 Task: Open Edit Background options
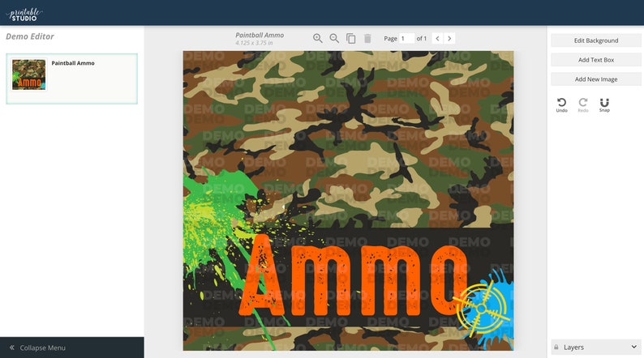596,40
